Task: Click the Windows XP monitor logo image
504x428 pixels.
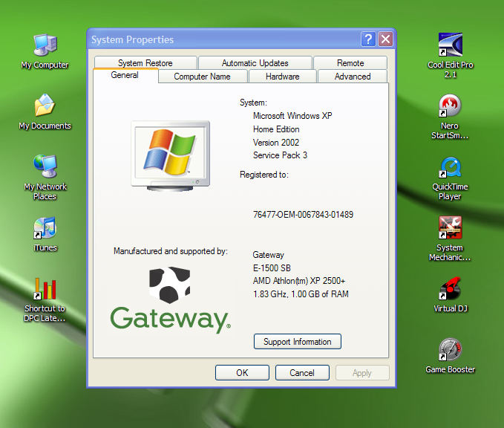Action: pos(171,156)
